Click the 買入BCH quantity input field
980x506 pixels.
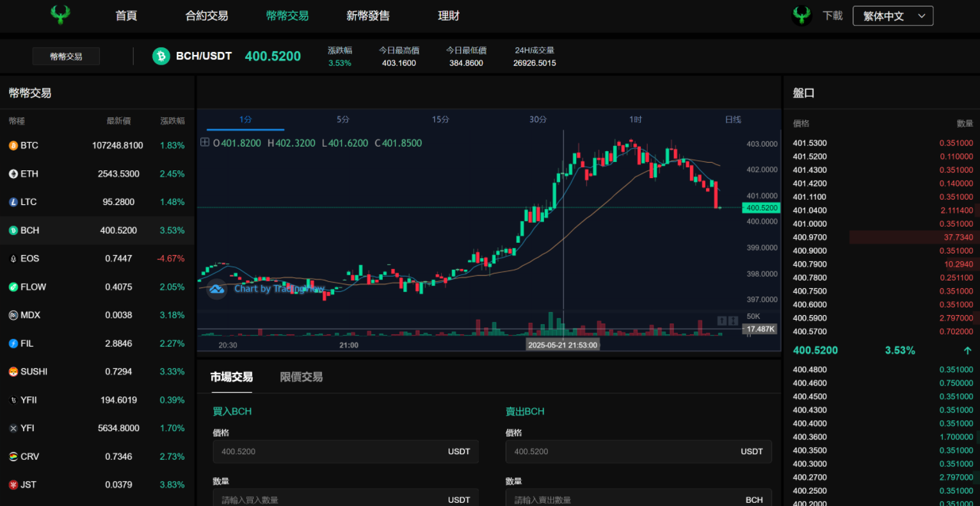coord(333,500)
